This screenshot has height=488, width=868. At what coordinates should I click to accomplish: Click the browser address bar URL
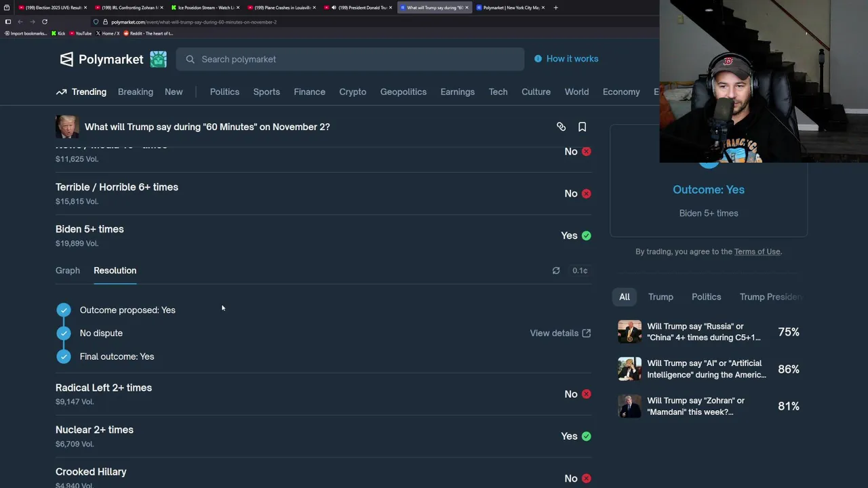[194, 22]
